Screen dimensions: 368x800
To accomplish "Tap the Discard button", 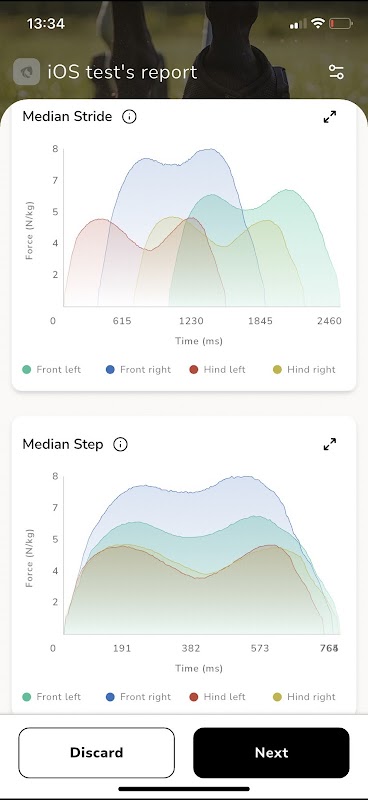I will (x=96, y=753).
